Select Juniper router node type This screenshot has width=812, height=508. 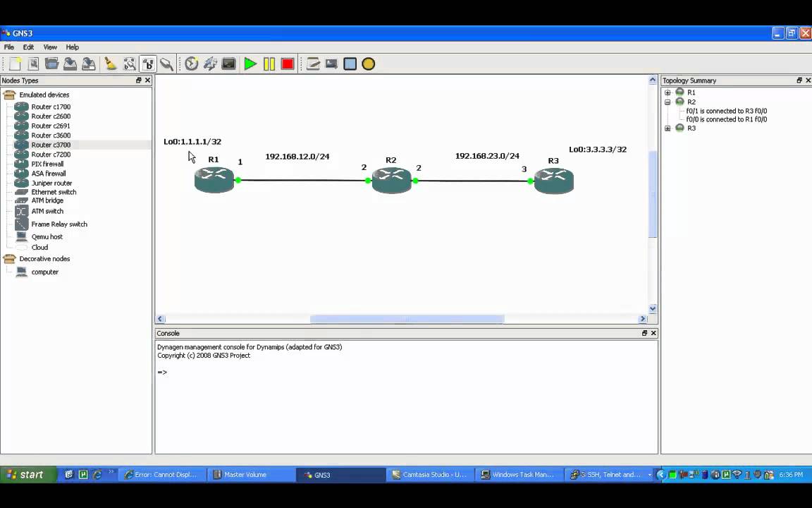click(x=51, y=183)
